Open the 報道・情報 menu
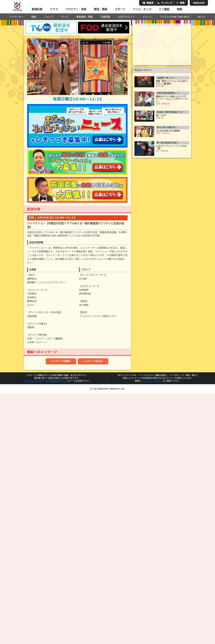This screenshot has height=644, width=215. [100, 9]
